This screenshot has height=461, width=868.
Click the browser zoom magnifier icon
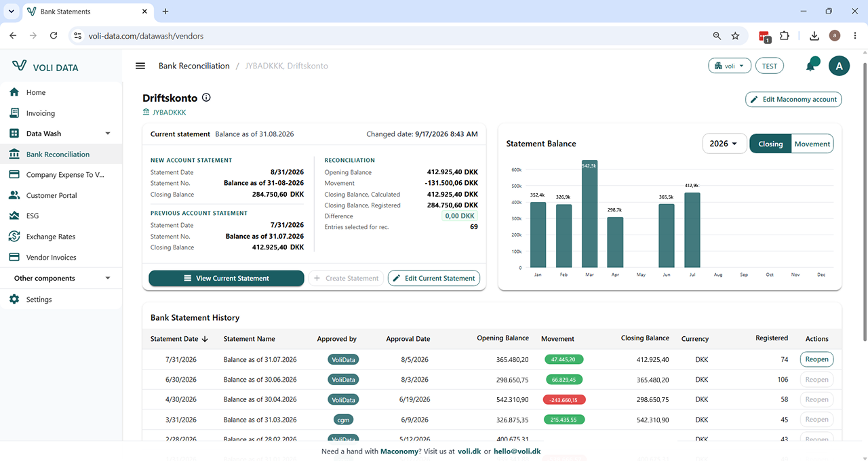(717, 36)
